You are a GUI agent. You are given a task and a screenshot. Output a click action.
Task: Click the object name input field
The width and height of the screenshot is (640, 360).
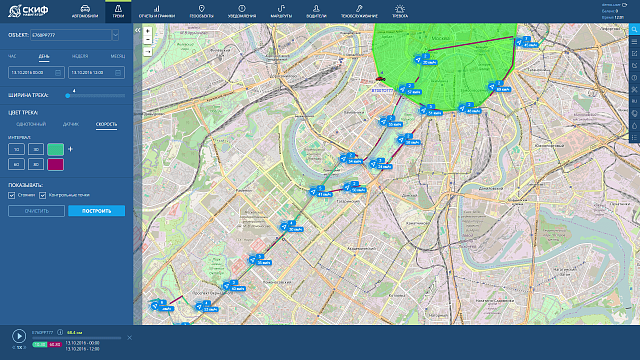[x=71, y=35]
